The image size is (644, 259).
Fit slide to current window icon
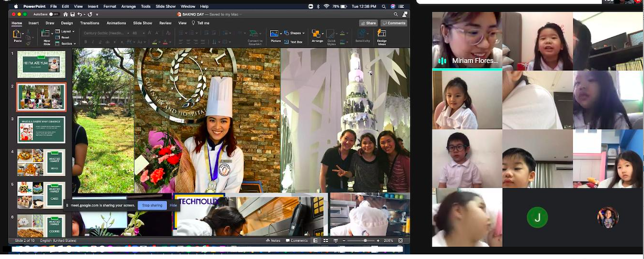401,241
